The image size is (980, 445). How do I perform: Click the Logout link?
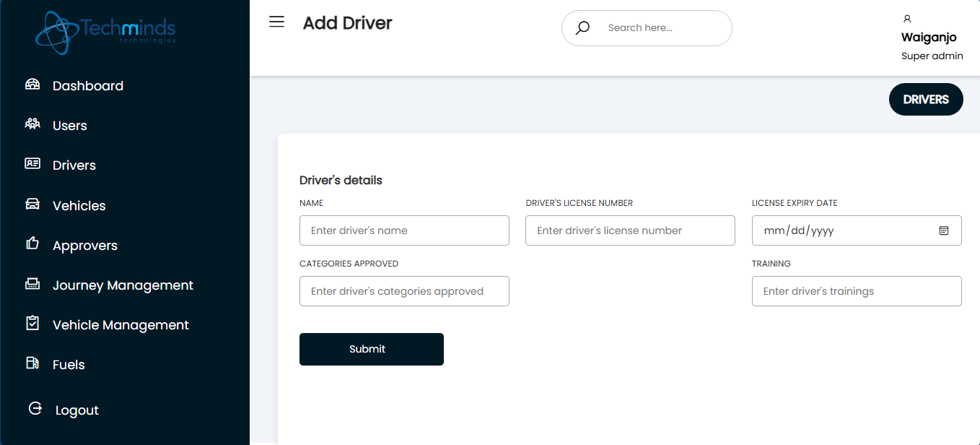77,410
